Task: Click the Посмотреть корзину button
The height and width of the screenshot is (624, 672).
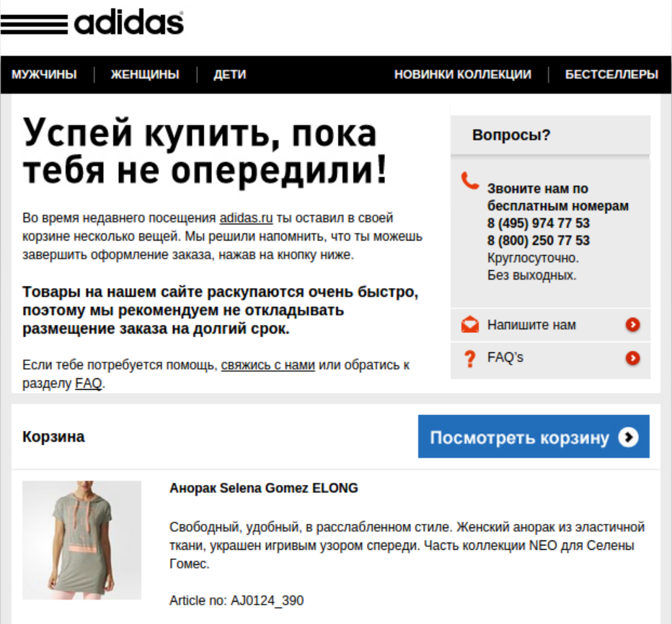Action: tap(534, 437)
